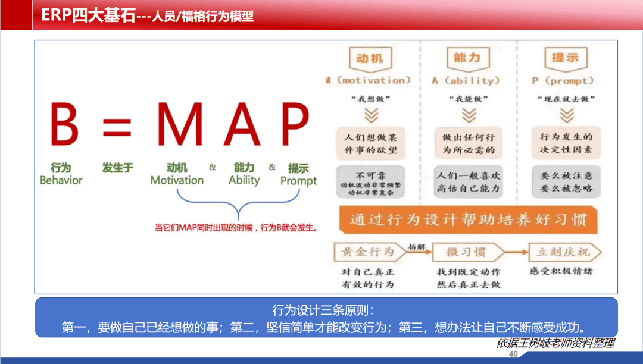The height and width of the screenshot is (364, 643).
Task: Click the curly brace under Motivation, Ability, Prompt
Action: (237, 209)
